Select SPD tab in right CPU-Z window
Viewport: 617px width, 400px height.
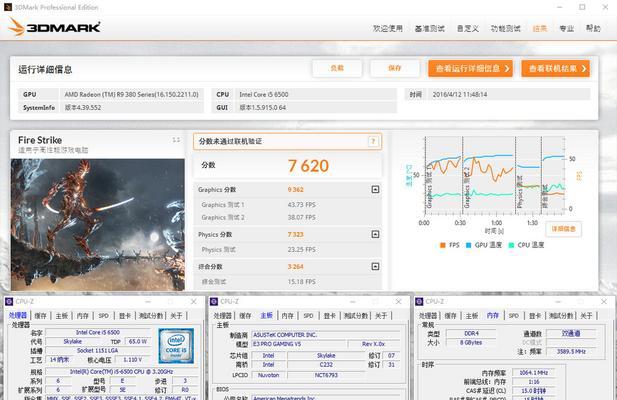[514, 315]
